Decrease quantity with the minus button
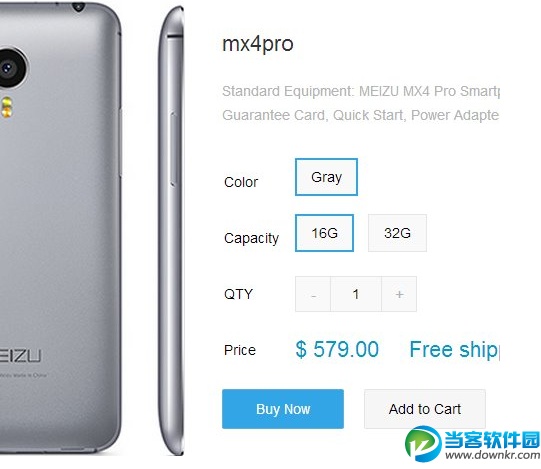 [313, 294]
